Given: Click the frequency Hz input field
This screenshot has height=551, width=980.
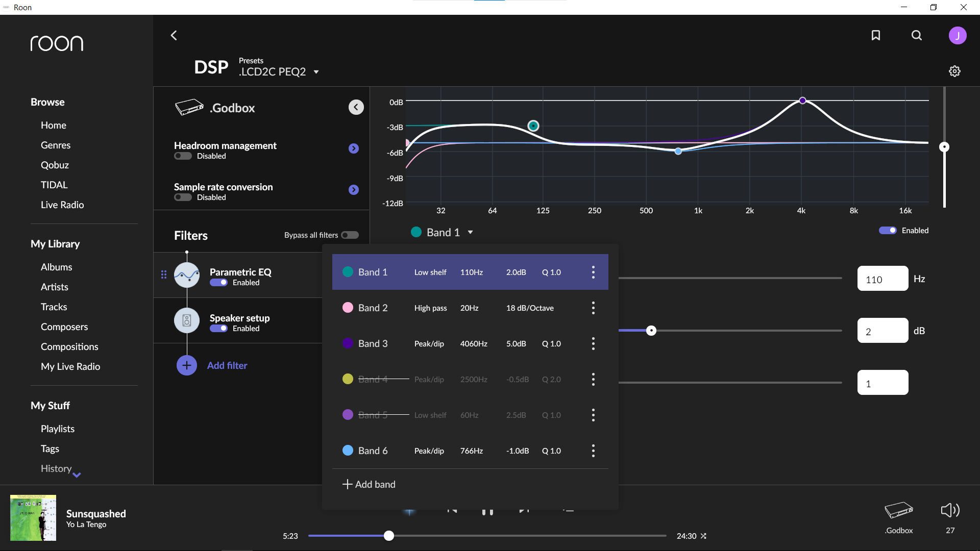Looking at the screenshot, I should pyautogui.click(x=883, y=279).
